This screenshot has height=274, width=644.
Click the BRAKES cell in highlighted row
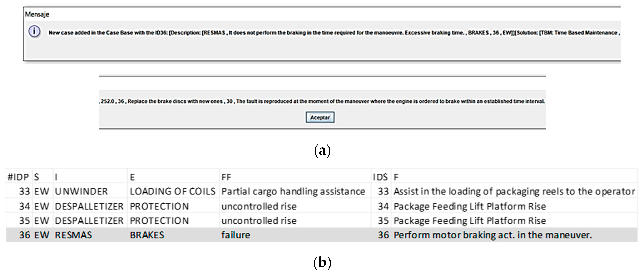pyautogui.click(x=147, y=235)
